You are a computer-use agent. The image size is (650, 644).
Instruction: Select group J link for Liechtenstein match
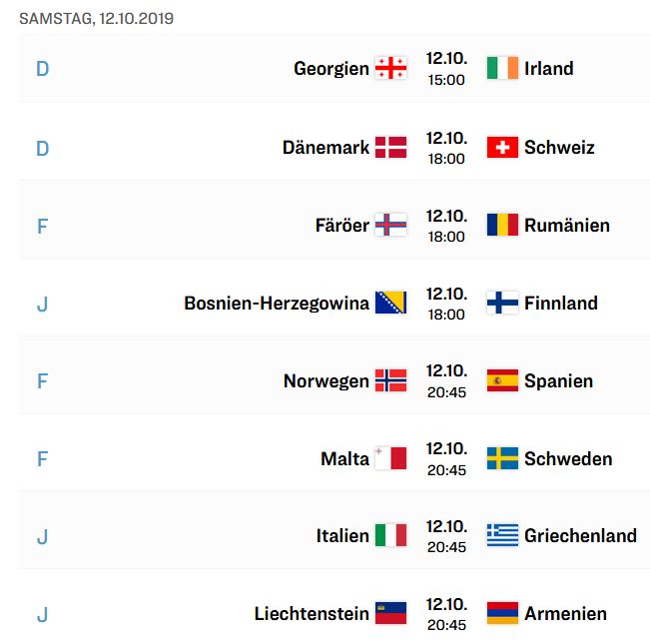click(x=42, y=615)
